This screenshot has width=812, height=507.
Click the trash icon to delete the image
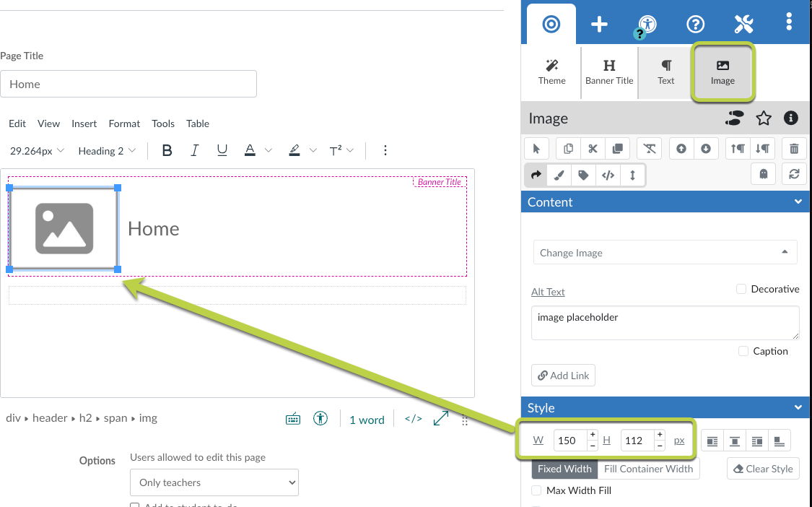(794, 149)
